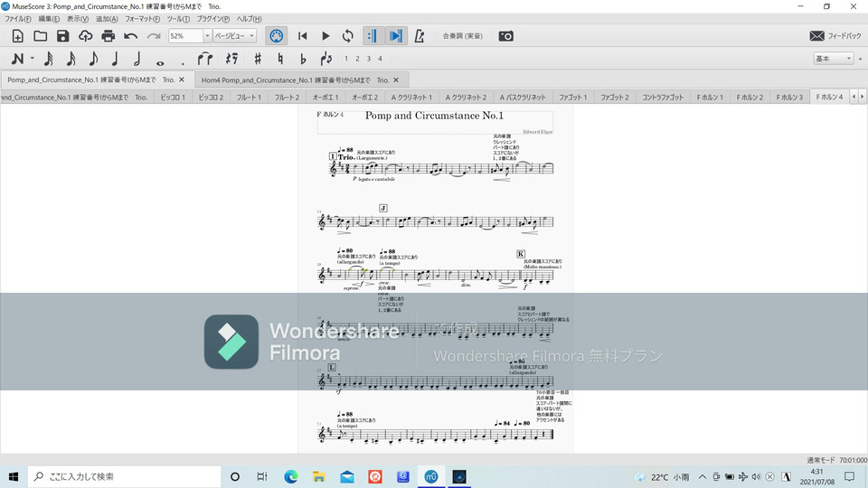Redo the last undone action
This screenshot has height=488, width=868.
pyautogui.click(x=154, y=36)
